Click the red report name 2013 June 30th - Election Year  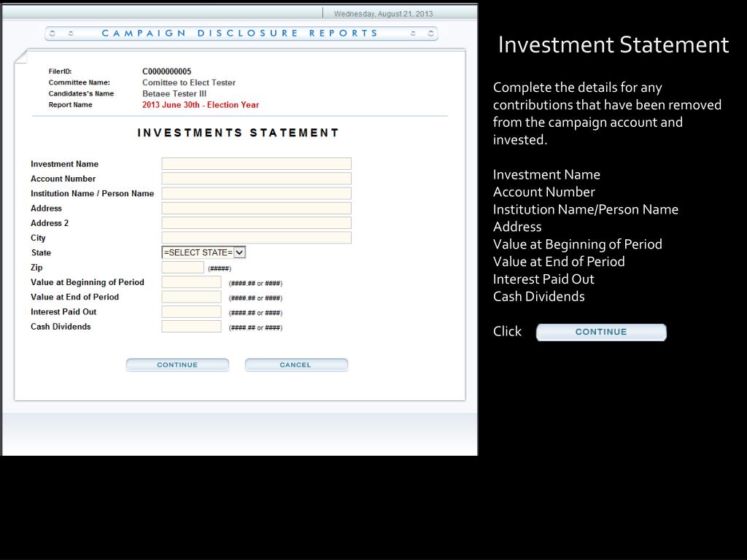click(x=201, y=105)
